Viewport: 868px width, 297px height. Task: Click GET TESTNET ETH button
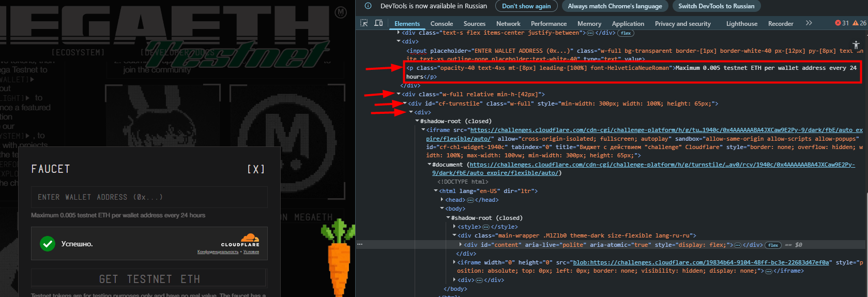click(x=149, y=278)
